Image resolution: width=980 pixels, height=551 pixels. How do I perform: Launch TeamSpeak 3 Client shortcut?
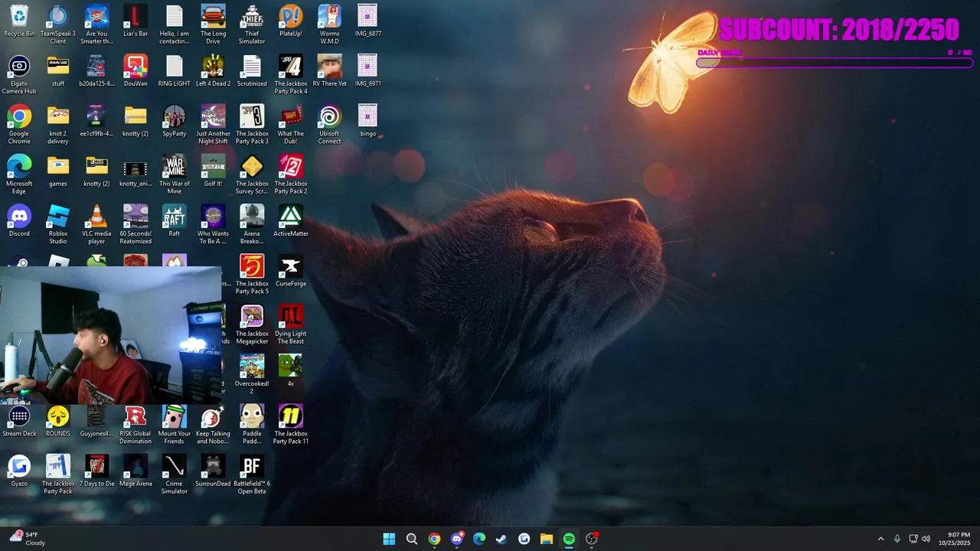coord(58,24)
